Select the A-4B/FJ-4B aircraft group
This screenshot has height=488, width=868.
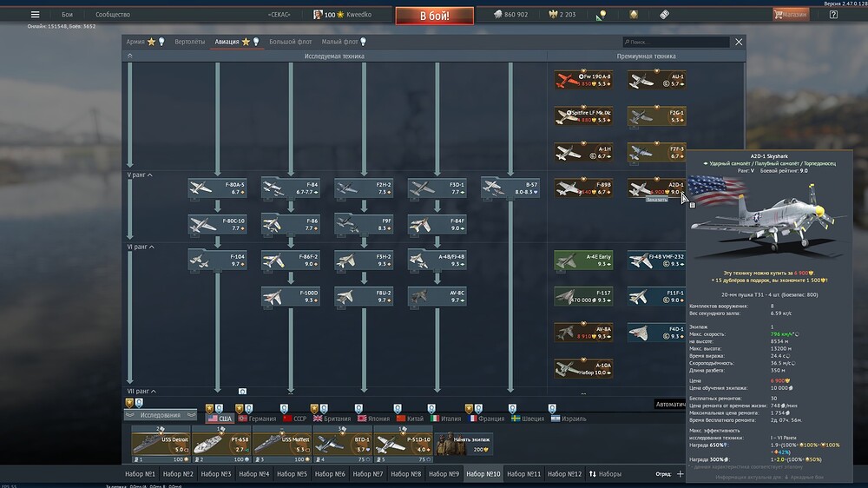tap(437, 260)
